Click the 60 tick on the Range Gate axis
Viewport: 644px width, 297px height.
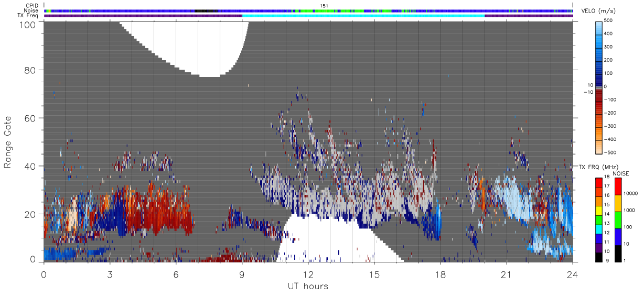[30, 118]
